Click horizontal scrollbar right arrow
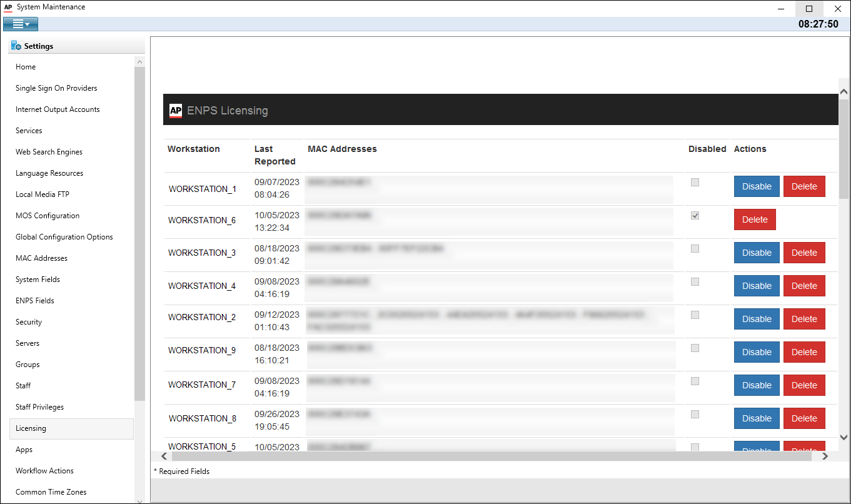Screen dimensions: 851x504 pyautogui.click(x=825, y=456)
